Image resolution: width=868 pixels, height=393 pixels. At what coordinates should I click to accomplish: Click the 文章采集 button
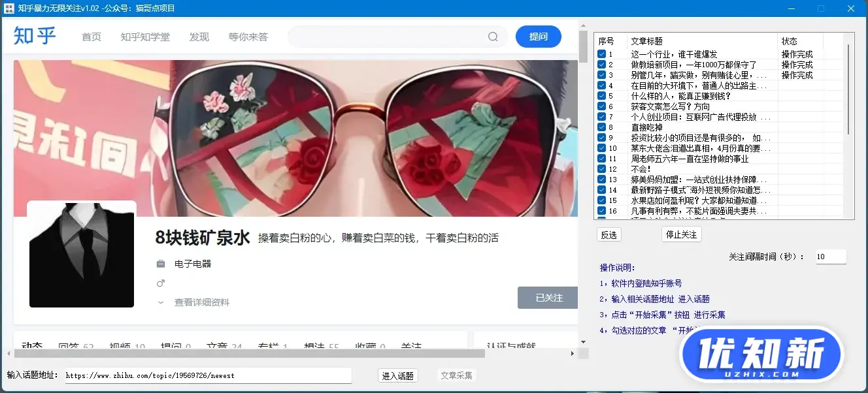457,375
